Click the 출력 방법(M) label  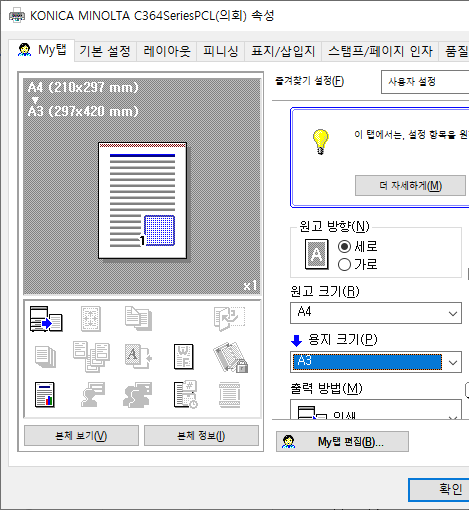point(326,388)
